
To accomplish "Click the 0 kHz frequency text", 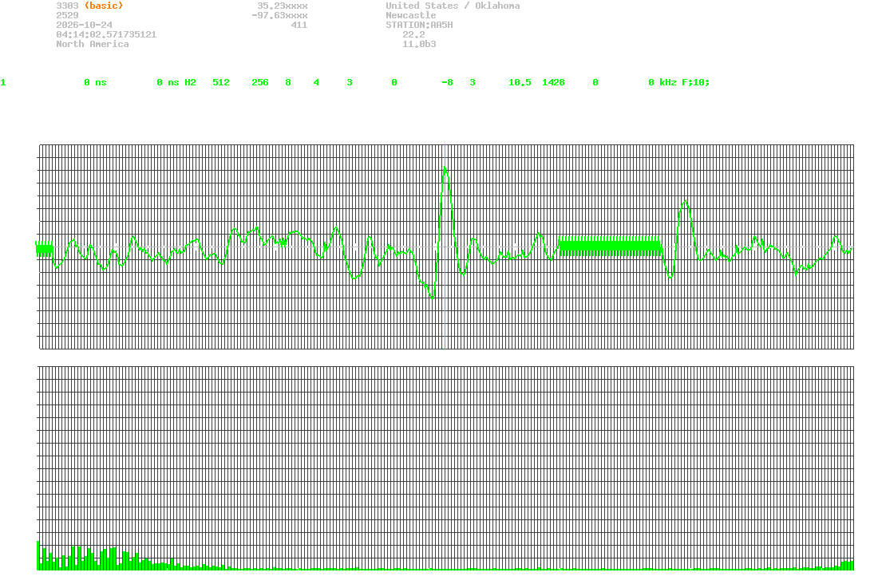I will point(662,82).
